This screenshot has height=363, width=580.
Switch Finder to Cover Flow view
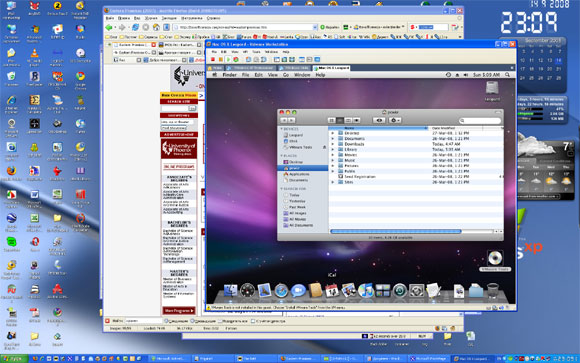pos(356,121)
